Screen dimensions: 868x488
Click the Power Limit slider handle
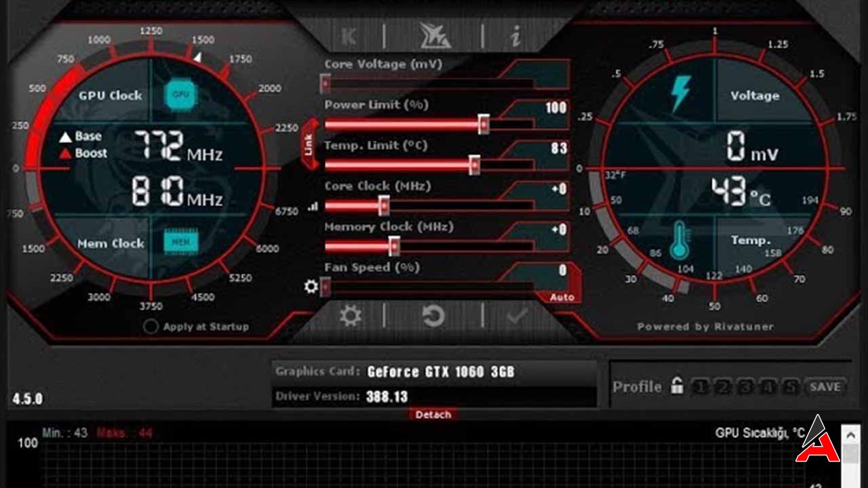click(484, 124)
